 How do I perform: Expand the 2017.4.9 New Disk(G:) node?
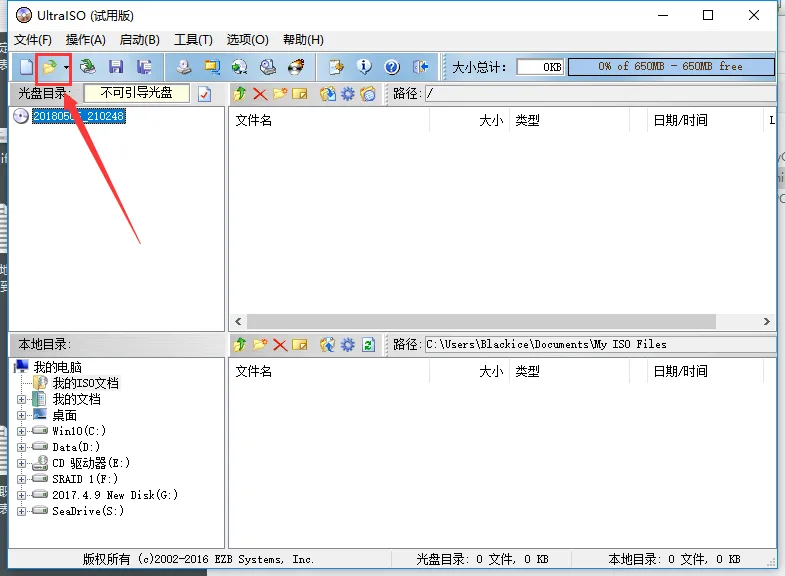coord(22,495)
